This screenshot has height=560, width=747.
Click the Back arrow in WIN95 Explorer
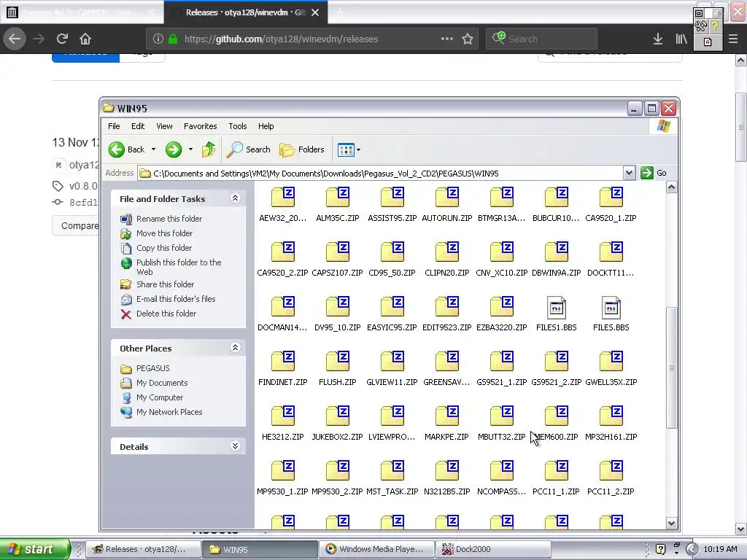click(117, 149)
